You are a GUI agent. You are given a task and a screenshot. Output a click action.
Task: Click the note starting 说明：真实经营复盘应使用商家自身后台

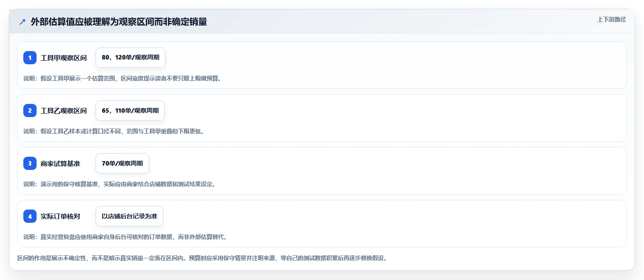[x=125, y=237]
